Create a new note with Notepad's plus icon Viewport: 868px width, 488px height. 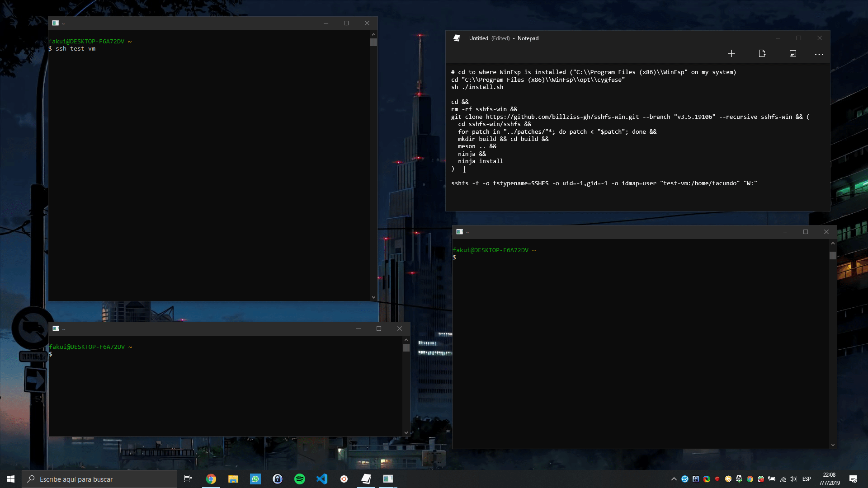tap(731, 53)
